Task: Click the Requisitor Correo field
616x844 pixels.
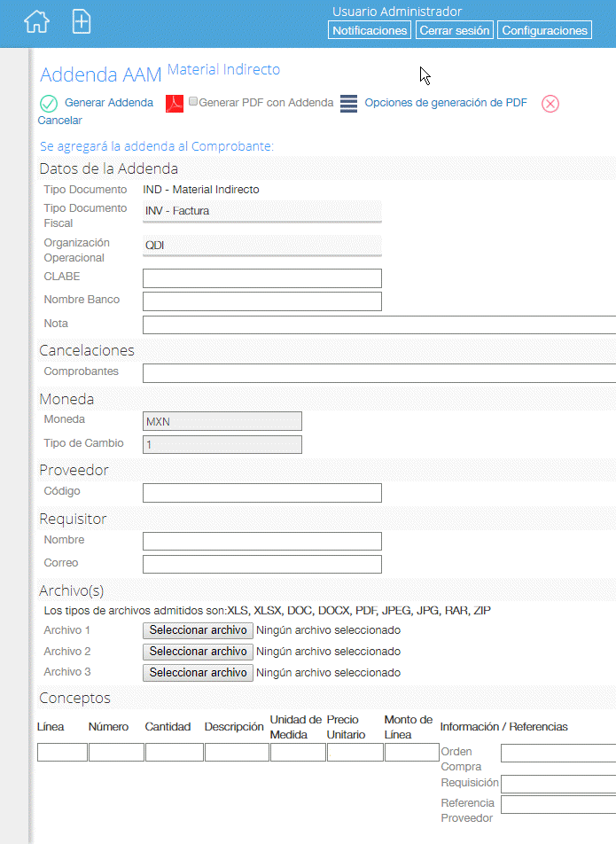Action: point(262,564)
